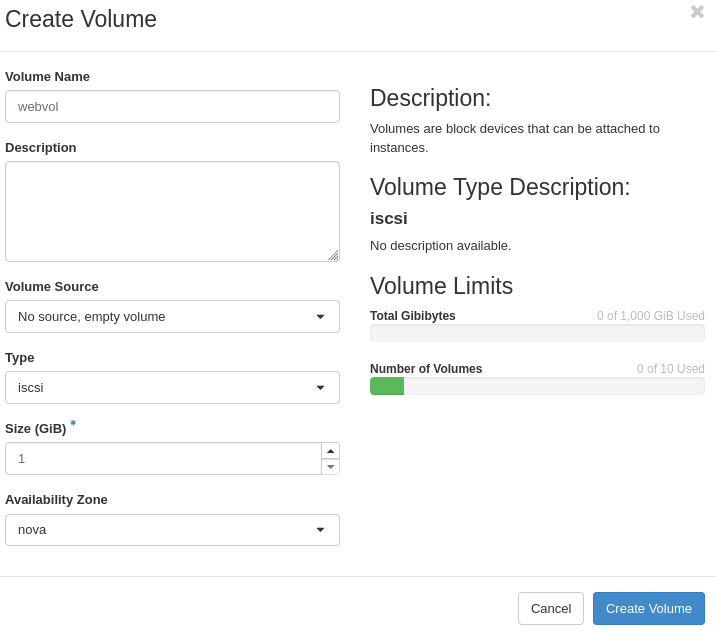The image size is (716, 633).
Task: Open the Volume Source dropdown
Action: (x=172, y=316)
